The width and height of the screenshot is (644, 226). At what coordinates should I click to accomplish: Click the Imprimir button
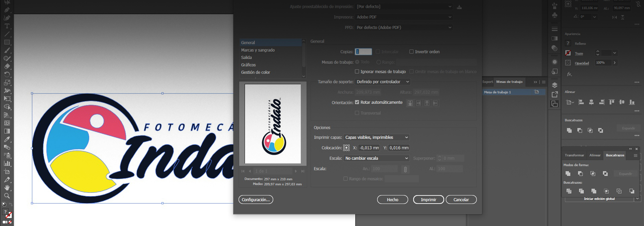[428, 200]
